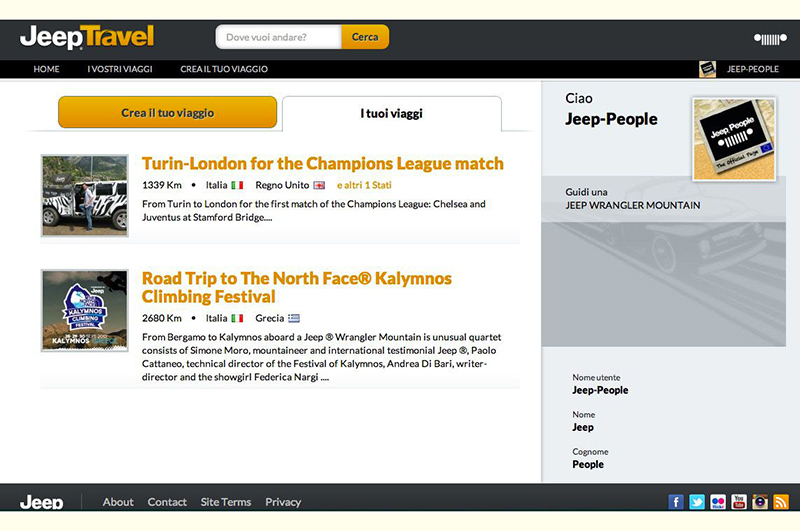Click the 'Dove vuoi andare?' search field

click(278, 37)
